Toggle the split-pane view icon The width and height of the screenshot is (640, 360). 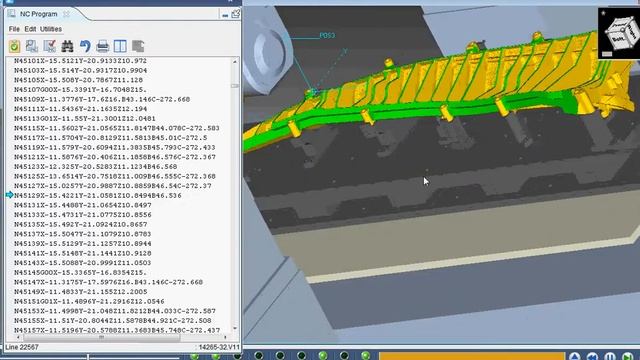[x=120, y=46]
